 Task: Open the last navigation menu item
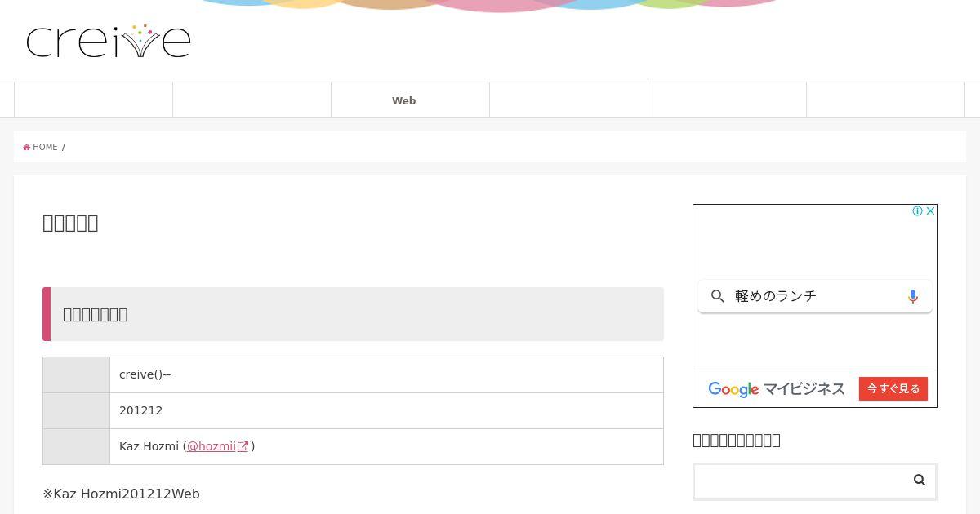[885, 100]
